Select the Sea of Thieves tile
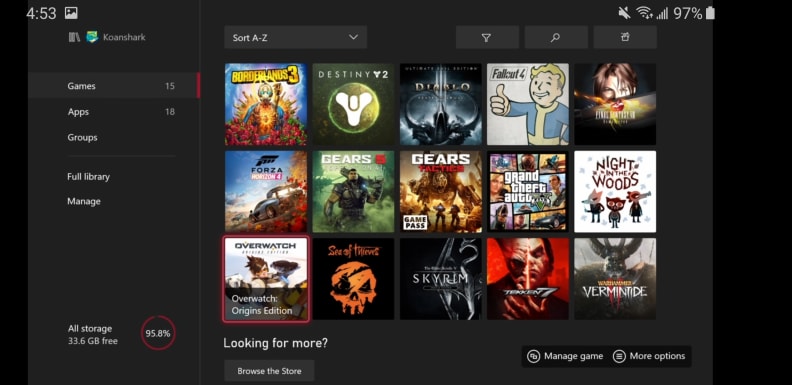 (353, 279)
